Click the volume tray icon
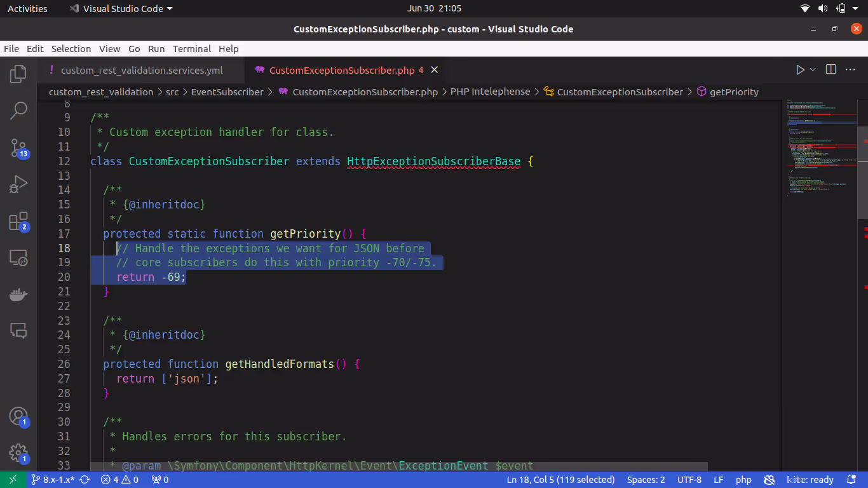The width and height of the screenshot is (868, 488). tap(823, 8)
